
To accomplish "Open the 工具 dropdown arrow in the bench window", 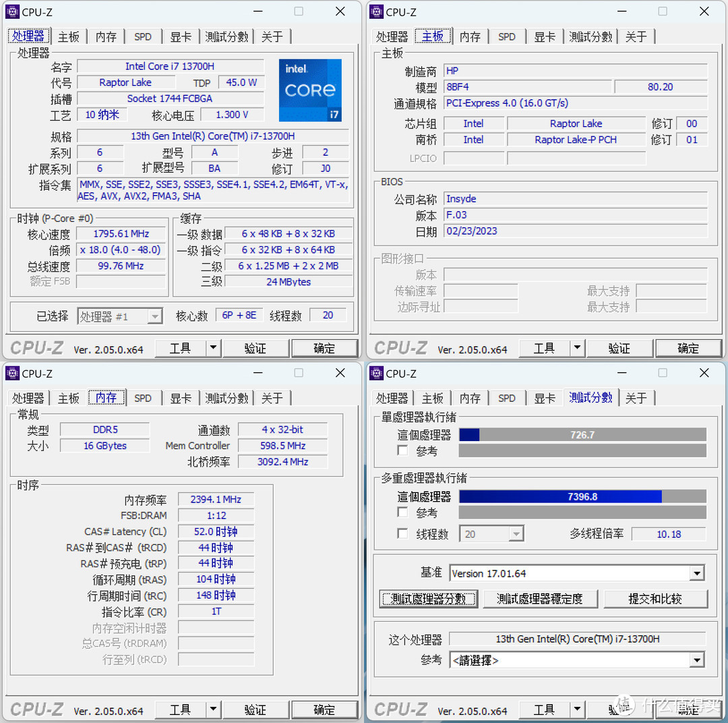I will click(577, 710).
